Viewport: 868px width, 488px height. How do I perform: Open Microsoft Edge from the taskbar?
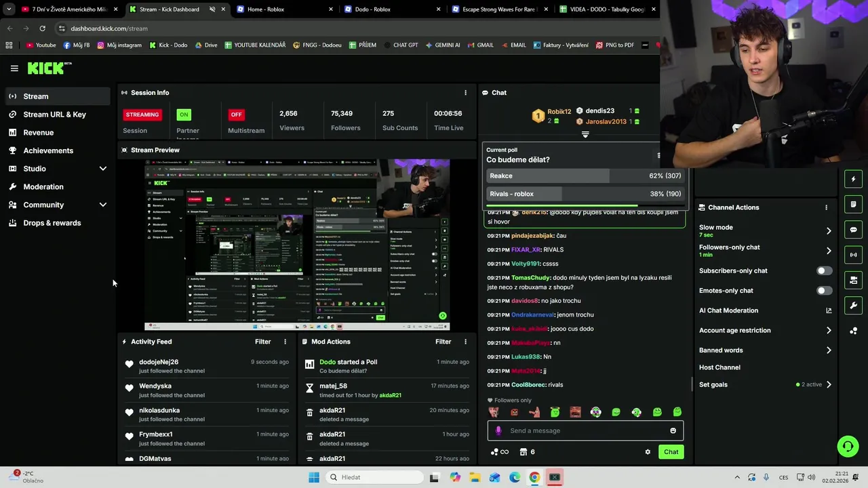(515, 477)
